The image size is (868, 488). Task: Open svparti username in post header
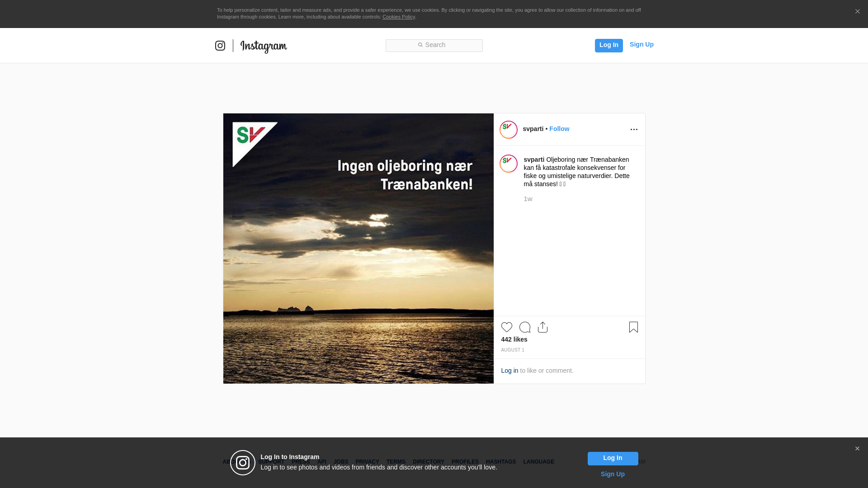pos(533,129)
